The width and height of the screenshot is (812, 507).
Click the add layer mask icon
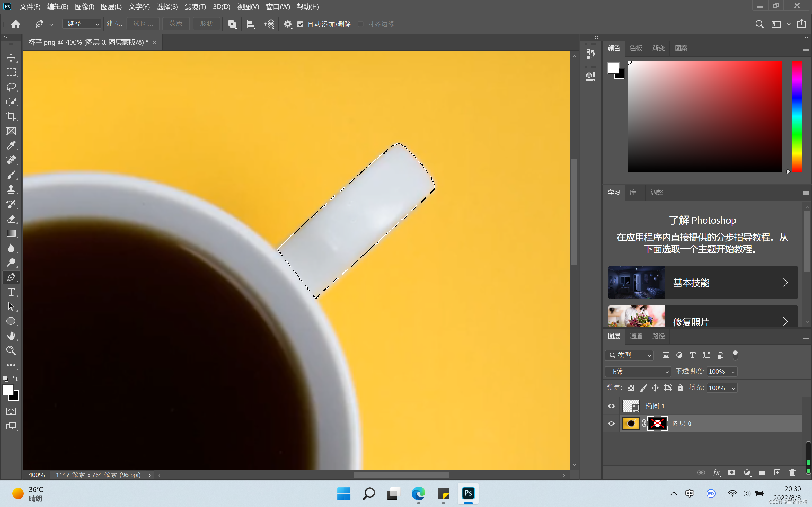pyautogui.click(x=731, y=472)
